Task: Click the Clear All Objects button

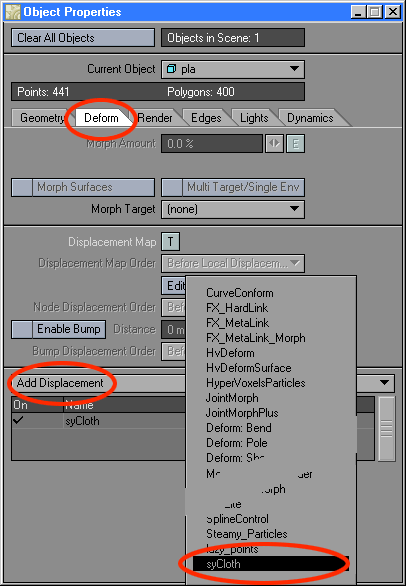Action: [83, 38]
